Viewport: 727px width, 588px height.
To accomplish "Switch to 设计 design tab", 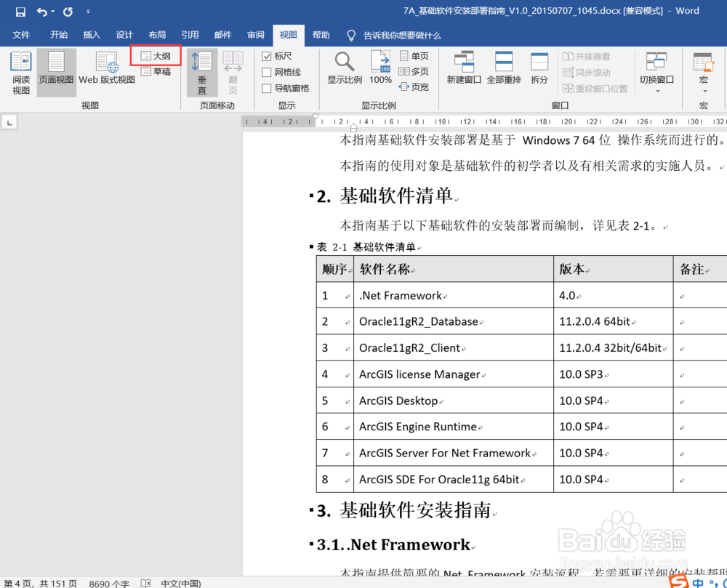I will point(124,35).
